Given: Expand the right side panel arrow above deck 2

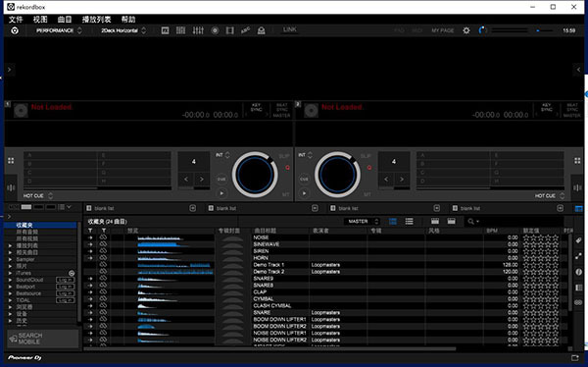Looking at the screenshot, I should [578, 70].
